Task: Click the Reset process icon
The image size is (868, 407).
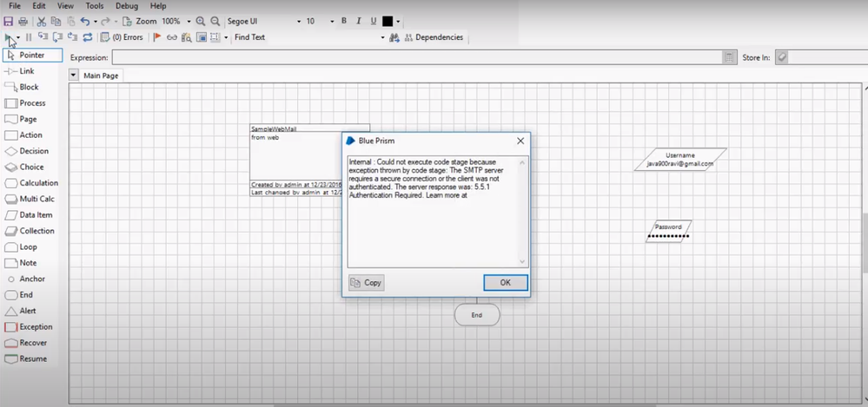Action: coord(87,37)
